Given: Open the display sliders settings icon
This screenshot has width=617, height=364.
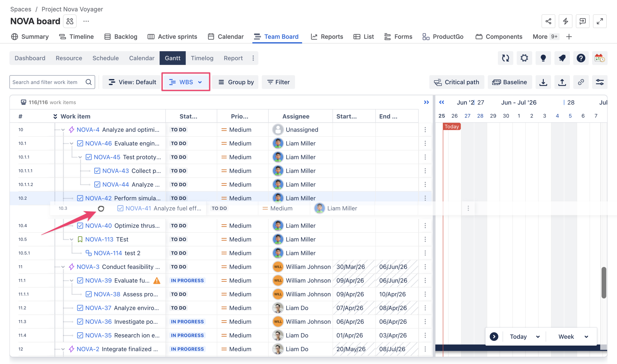Looking at the screenshot, I should tap(600, 82).
